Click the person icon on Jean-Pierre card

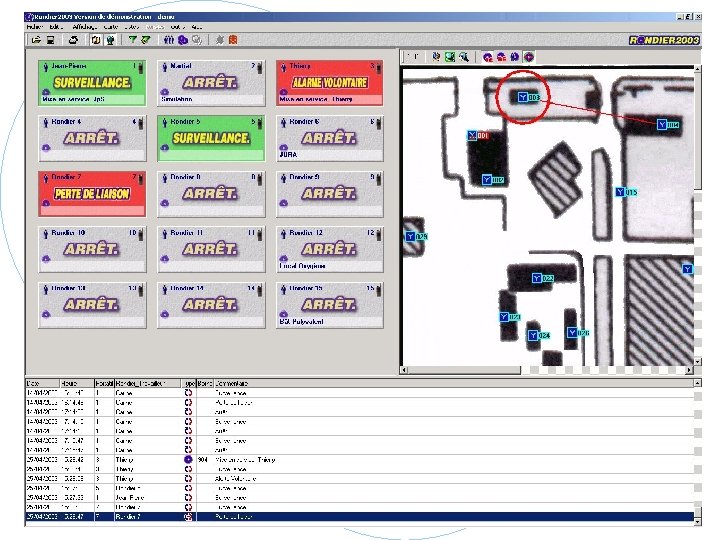pos(45,67)
